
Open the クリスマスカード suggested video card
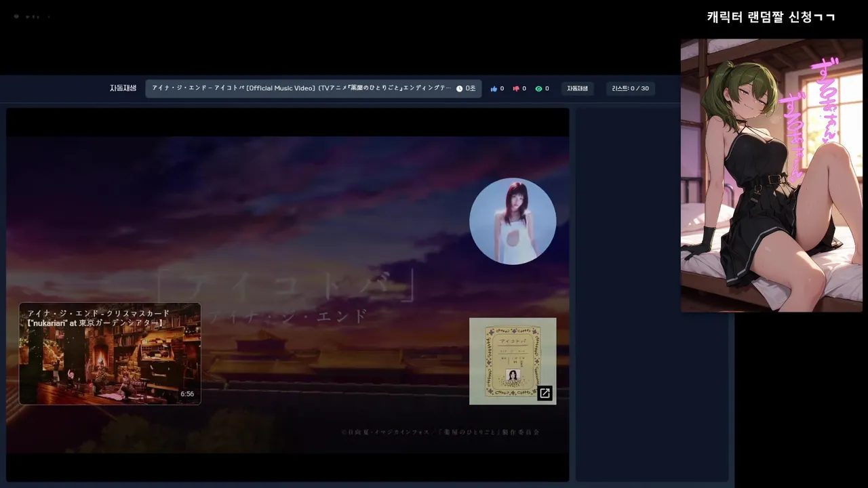[x=110, y=354]
